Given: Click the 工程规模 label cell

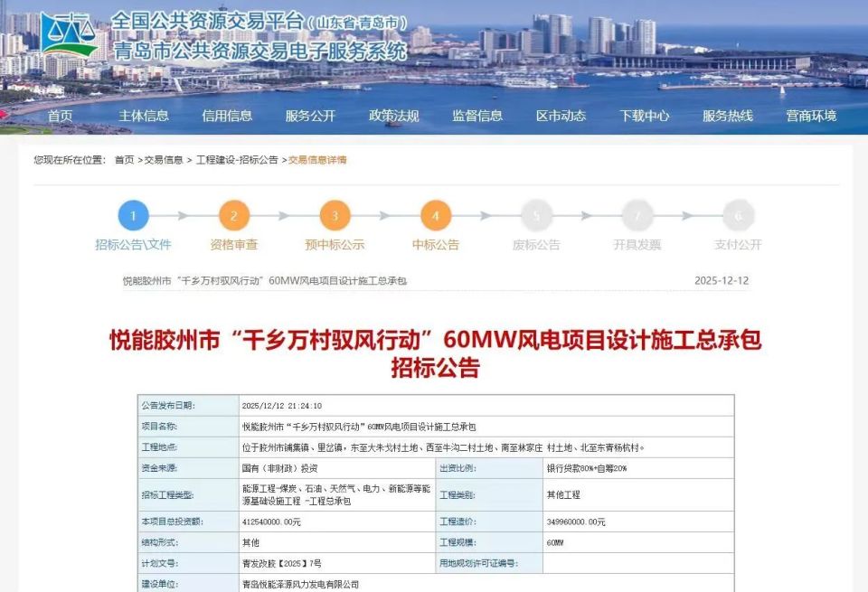Looking at the screenshot, I should (489, 542).
